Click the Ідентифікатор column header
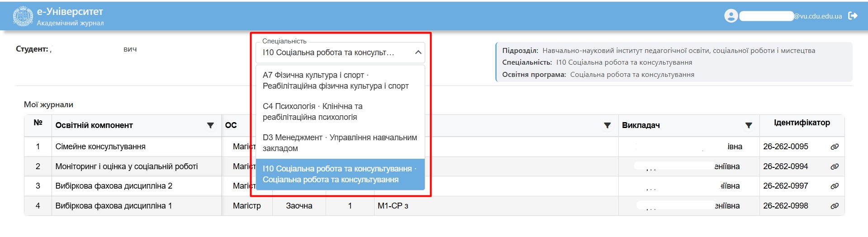868x237 pixels. coord(802,123)
